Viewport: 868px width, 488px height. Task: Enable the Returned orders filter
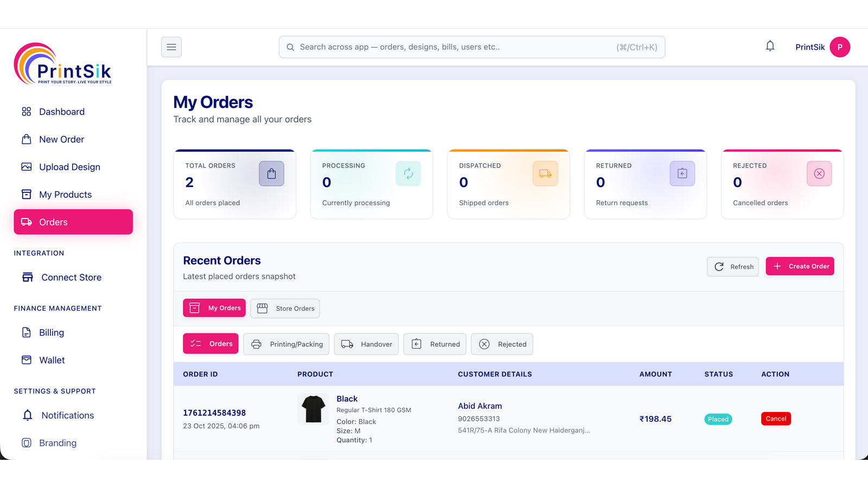tap(435, 344)
